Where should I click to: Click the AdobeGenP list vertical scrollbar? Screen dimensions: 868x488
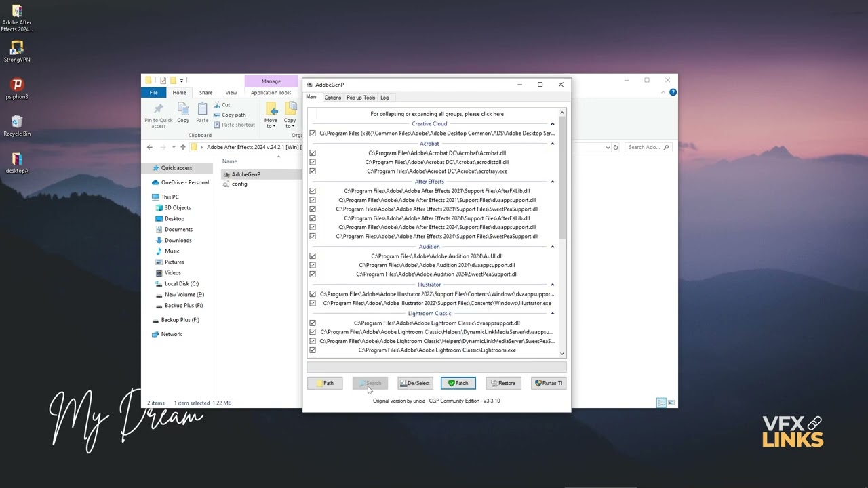[x=562, y=178]
